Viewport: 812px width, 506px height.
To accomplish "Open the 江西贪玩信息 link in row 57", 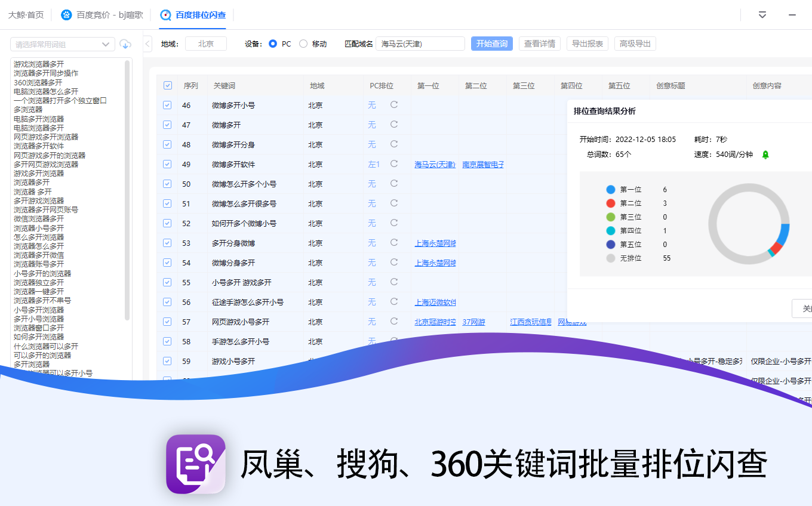I will tap(531, 322).
